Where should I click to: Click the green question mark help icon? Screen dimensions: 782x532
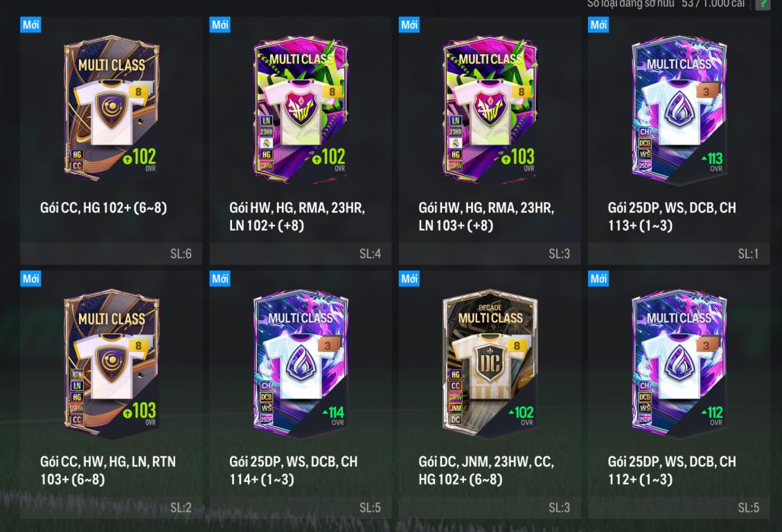[763, 4]
